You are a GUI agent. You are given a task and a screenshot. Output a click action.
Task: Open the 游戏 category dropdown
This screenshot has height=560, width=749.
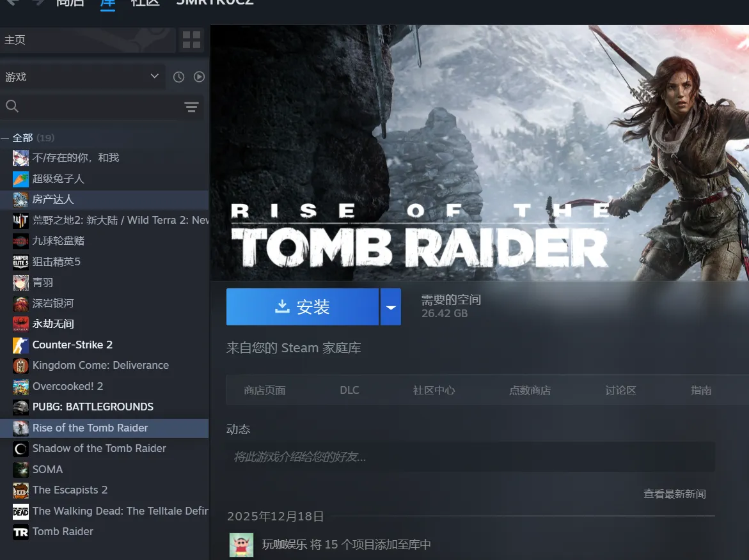[x=82, y=77]
